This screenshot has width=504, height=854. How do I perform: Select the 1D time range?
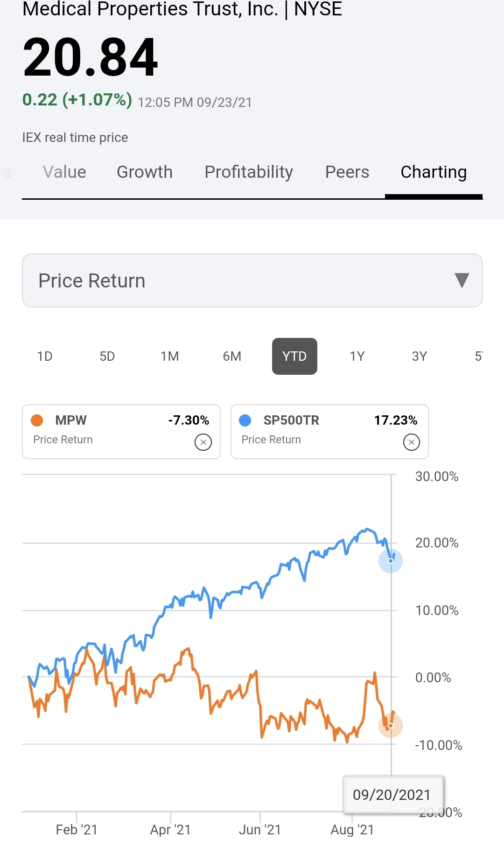coord(45,357)
